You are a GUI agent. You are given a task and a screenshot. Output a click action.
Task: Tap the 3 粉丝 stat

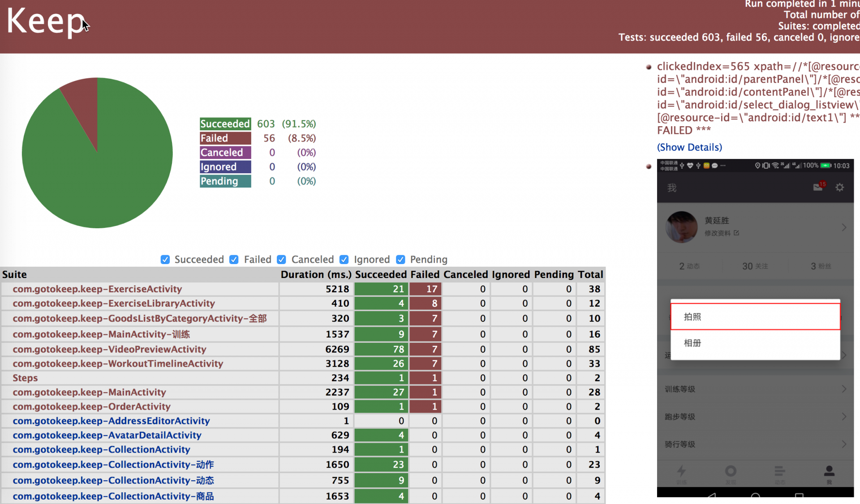[821, 266]
